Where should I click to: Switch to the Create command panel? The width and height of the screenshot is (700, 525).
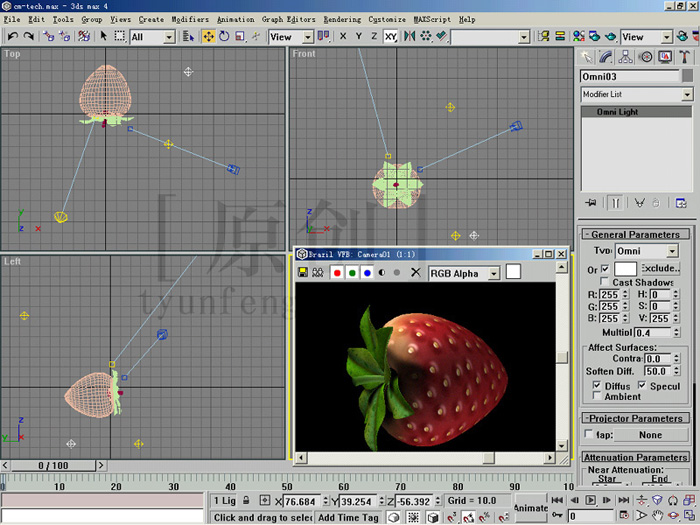click(x=586, y=57)
